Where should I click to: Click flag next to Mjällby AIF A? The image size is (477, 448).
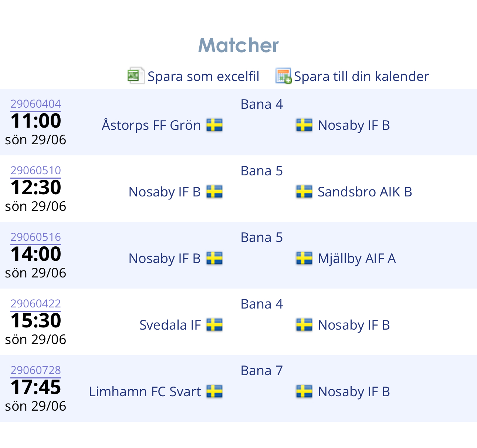click(304, 258)
